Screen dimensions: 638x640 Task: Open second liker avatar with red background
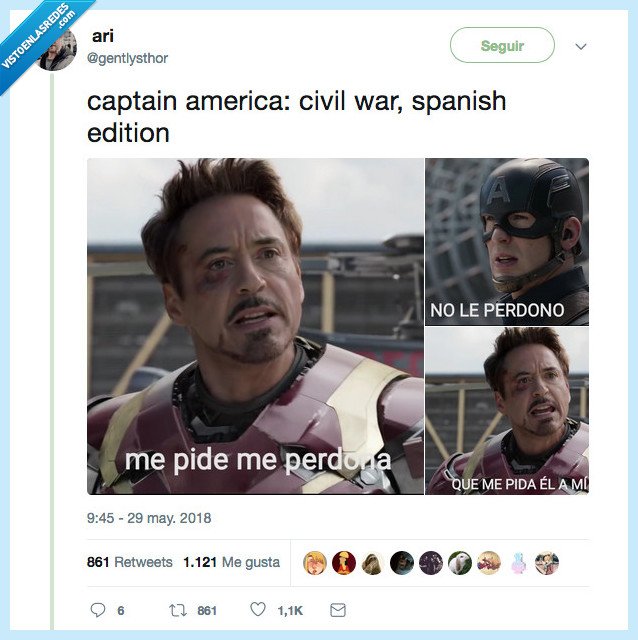pyautogui.click(x=344, y=563)
